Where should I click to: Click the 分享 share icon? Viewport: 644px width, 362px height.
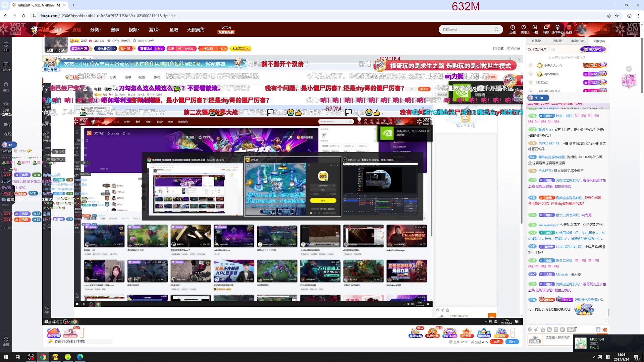pyautogui.click(x=498, y=49)
